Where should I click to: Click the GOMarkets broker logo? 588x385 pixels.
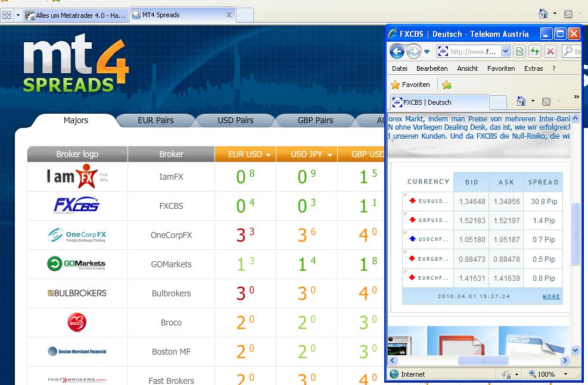[x=77, y=264]
